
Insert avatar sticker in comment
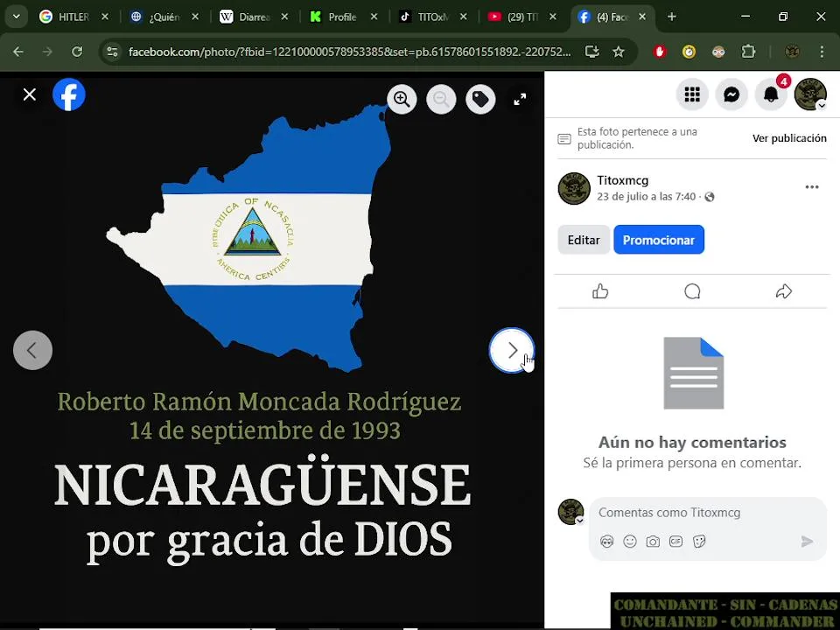pyautogui.click(x=606, y=542)
